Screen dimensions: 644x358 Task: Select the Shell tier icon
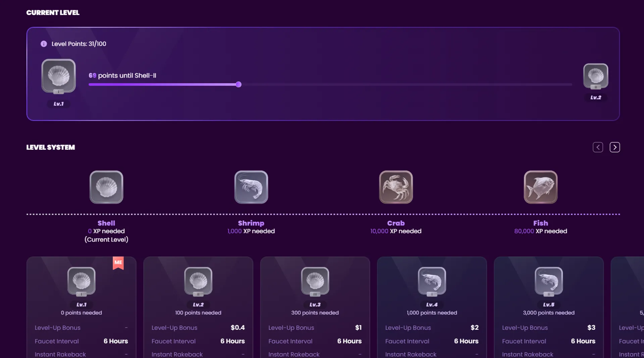[x=106, y=187]
